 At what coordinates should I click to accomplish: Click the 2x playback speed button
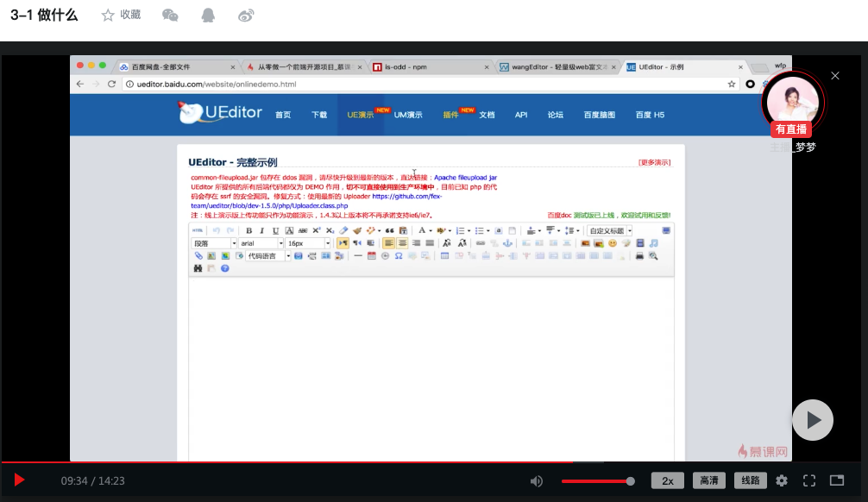pos(668,480)
